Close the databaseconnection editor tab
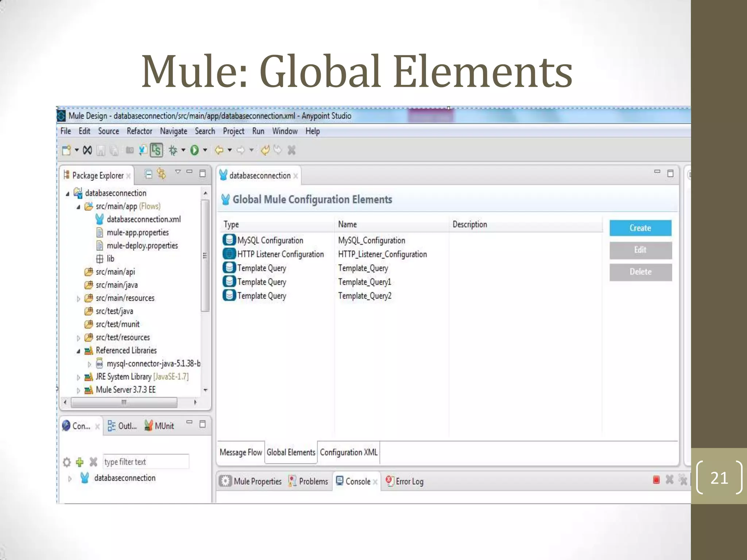Viewport: 747px width, 560px height. (295, 176)
